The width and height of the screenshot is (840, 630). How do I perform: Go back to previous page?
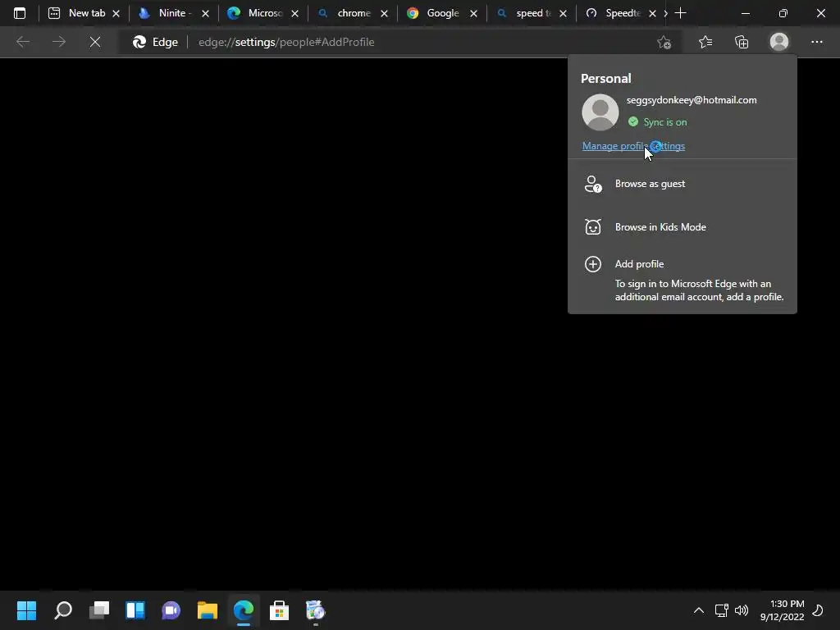click(23, 42)
